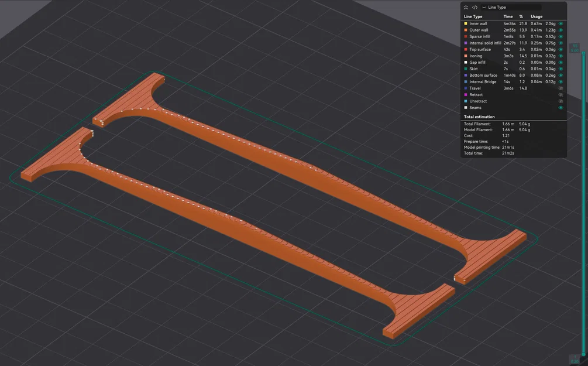The width and height of the screenshot is (588, 366).
Task: Hide Seams using its eye icon
Action: pos(561,108)
